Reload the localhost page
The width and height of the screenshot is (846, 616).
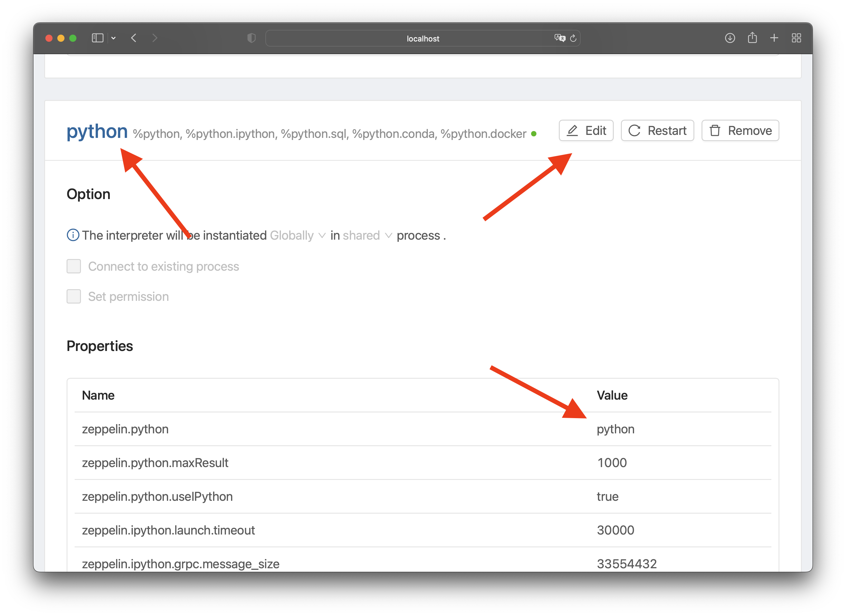(573, 38)
